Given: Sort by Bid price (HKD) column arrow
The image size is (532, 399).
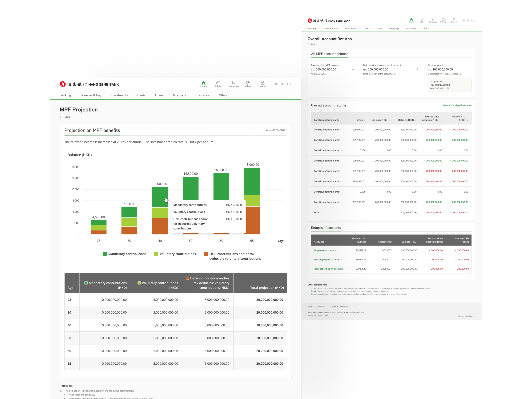Looking at the screenshot, I should point(390,120).
